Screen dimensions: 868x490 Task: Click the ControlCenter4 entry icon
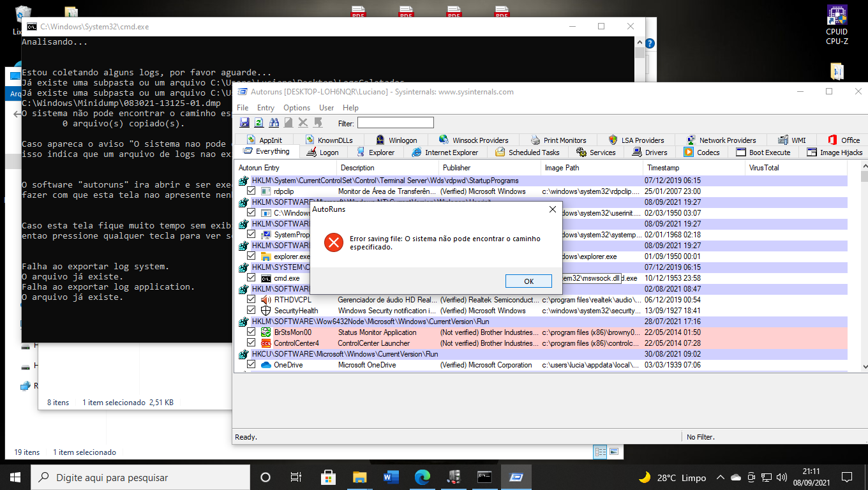pos(266,343)
